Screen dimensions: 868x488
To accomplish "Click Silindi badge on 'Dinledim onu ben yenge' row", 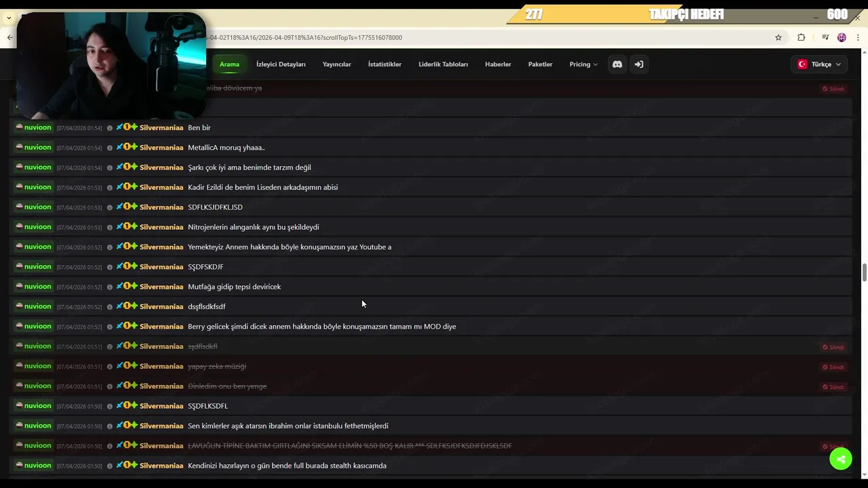I will pos(833,387).
